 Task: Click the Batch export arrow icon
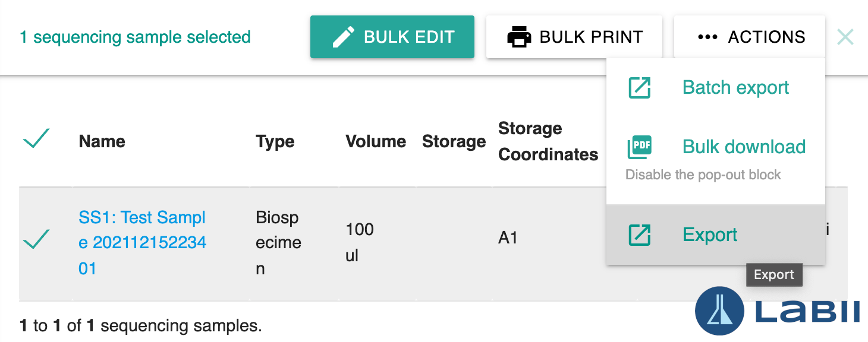639,88
